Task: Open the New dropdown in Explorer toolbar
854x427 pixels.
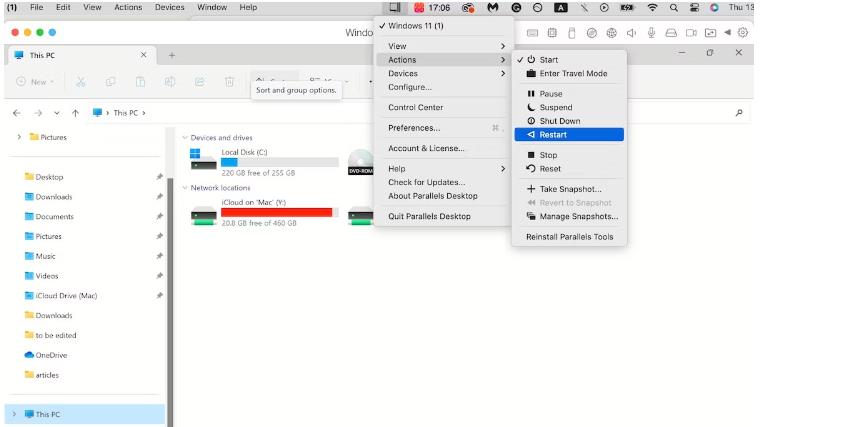Action: (x=35, y=82)
